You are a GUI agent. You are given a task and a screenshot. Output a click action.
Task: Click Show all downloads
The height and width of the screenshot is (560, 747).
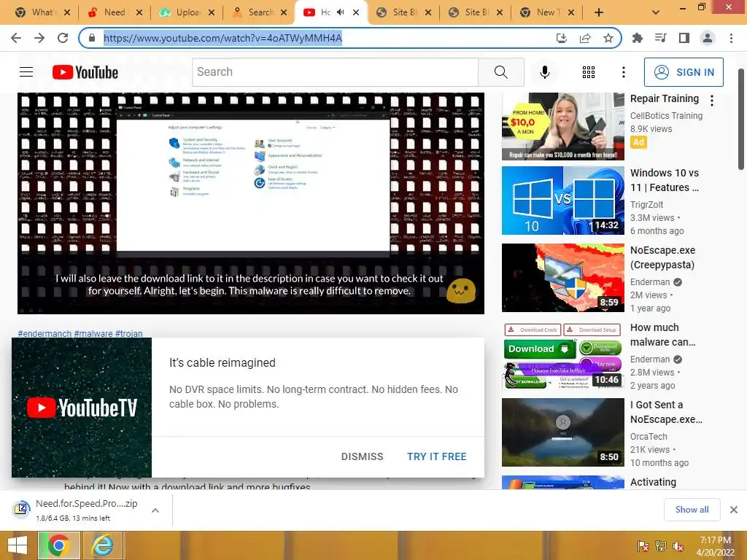[x=692, y=510]
